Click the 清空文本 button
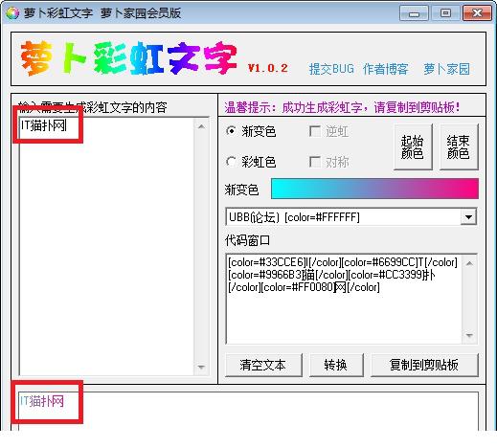Screen dimensions: 497x448 click(263, 365)
